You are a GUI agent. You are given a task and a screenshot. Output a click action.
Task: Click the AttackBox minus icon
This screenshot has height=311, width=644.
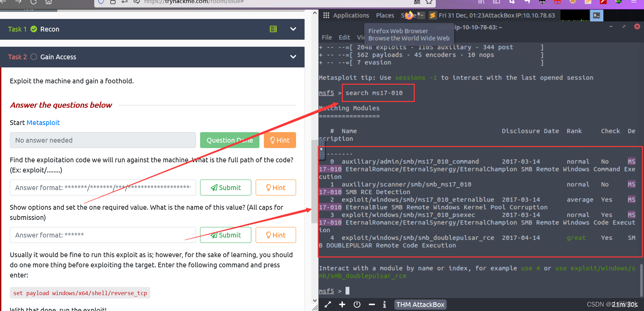click(x=372, y=305)
